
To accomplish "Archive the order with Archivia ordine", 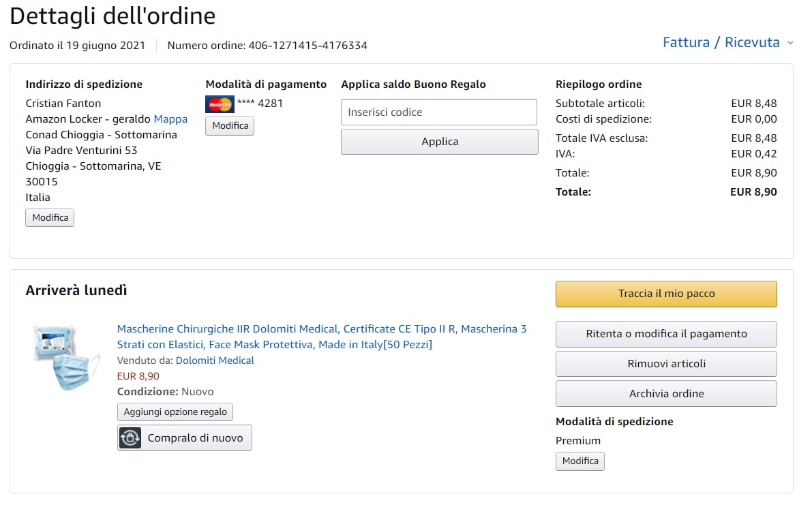I will (x=666, y=394).
